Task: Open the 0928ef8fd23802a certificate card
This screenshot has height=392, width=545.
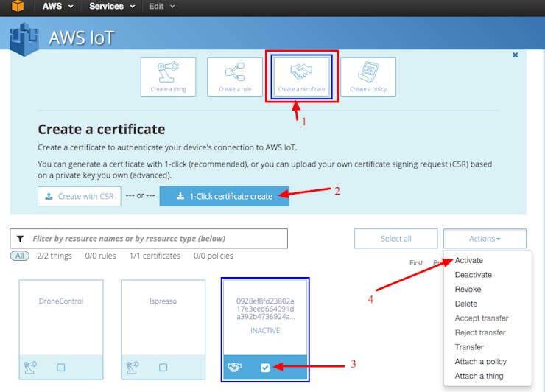Action: [265, 329]
